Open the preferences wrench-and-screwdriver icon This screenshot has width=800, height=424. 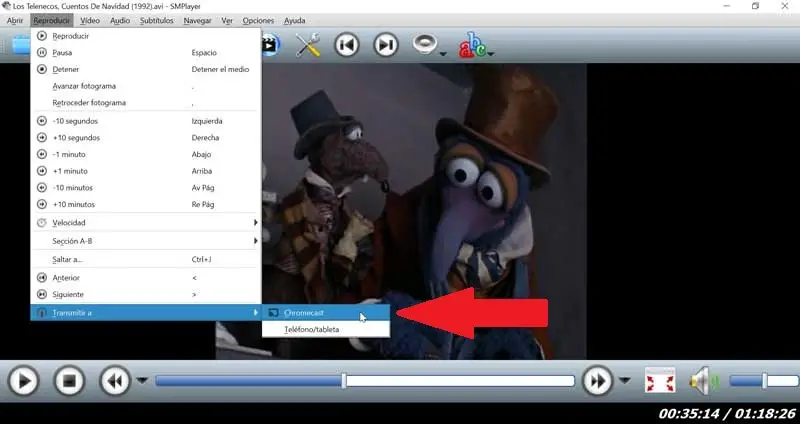pyautogui.click(x=308, y=45)
